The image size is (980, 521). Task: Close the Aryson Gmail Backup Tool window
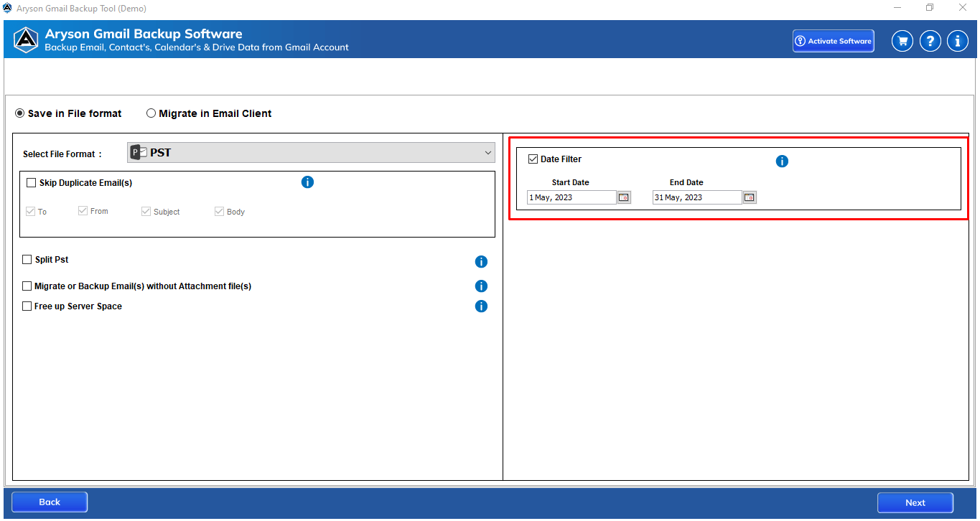pos(963,8)
